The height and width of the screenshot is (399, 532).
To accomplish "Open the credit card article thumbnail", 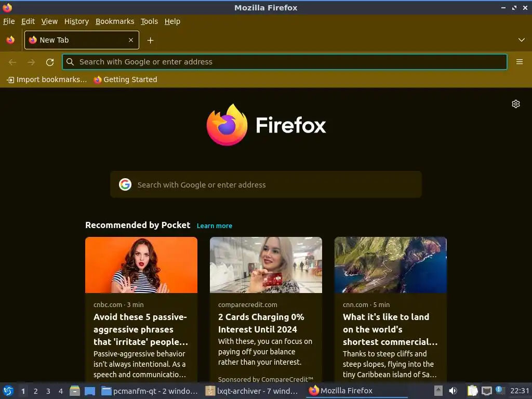I will (266, 265).
